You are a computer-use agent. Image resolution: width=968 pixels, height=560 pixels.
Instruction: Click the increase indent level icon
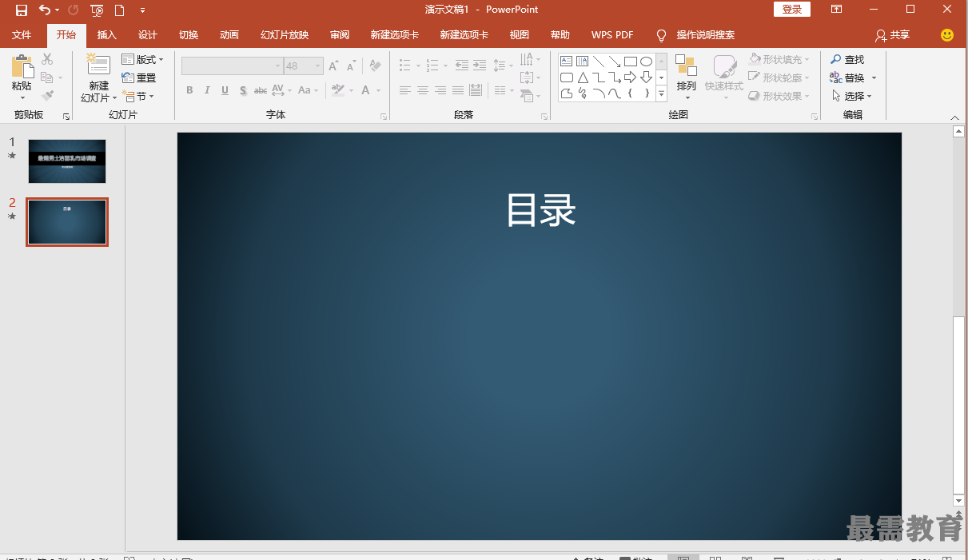(x=480, y=66)
